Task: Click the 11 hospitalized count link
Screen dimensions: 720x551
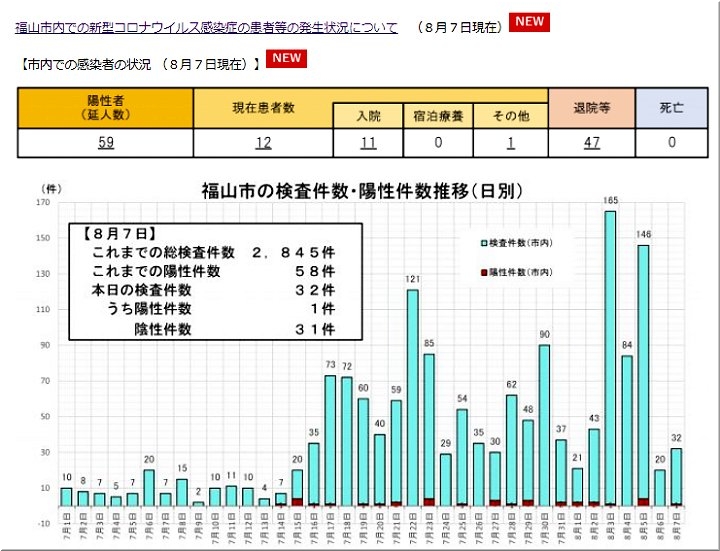Action: [368, 143]
